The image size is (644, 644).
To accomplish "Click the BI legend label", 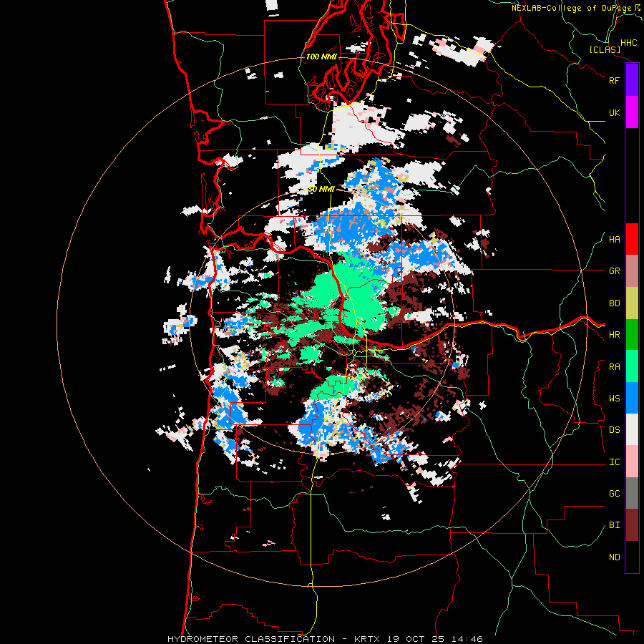I will point(614,525).
